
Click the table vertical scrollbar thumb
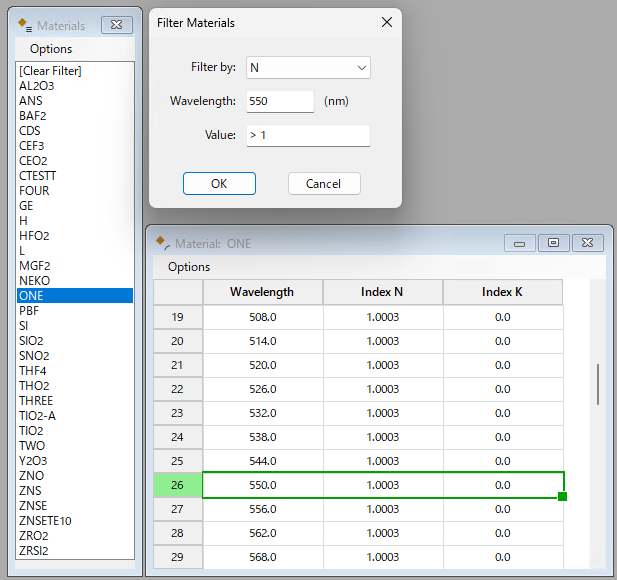pyautogui.click(x=598, y=384)
